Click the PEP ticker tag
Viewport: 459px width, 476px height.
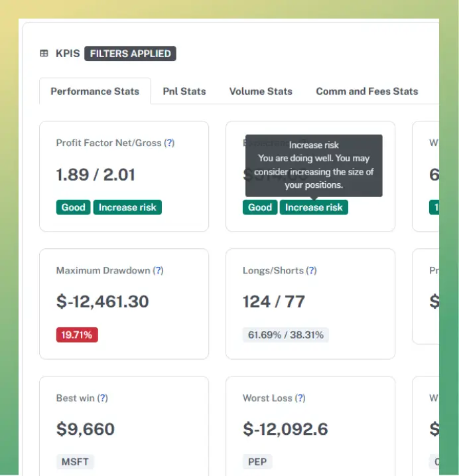pyautogui.click(x=257, y=461)
